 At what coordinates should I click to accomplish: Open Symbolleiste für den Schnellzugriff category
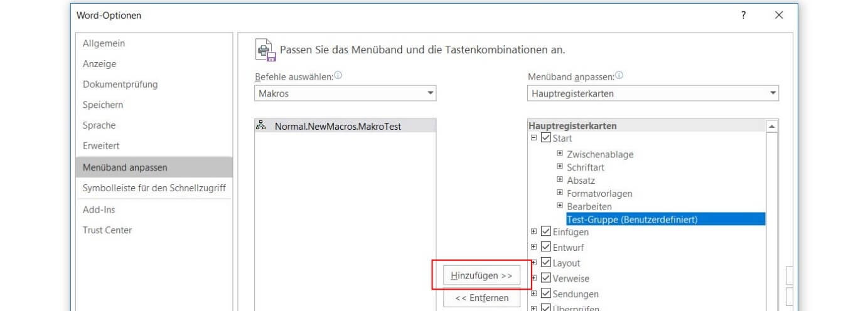154,187
